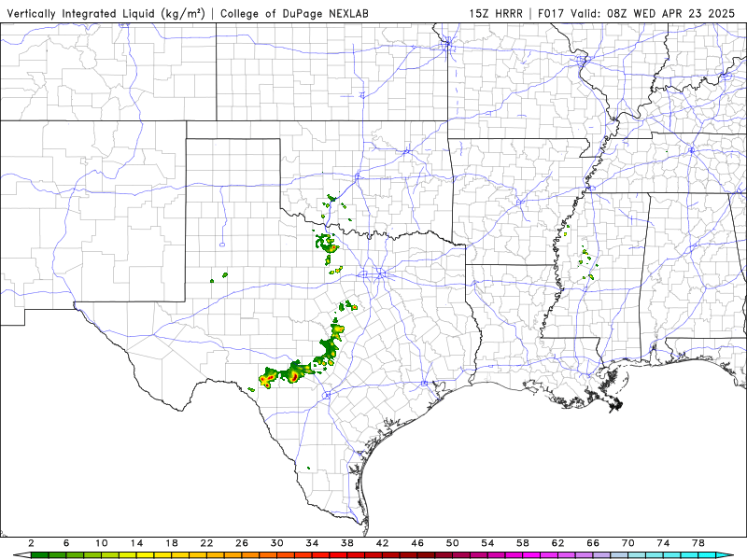Click the color scale label '42'
Image resolution: width=747 pixels, height=560 pixels.
click(x=383, y=543)
